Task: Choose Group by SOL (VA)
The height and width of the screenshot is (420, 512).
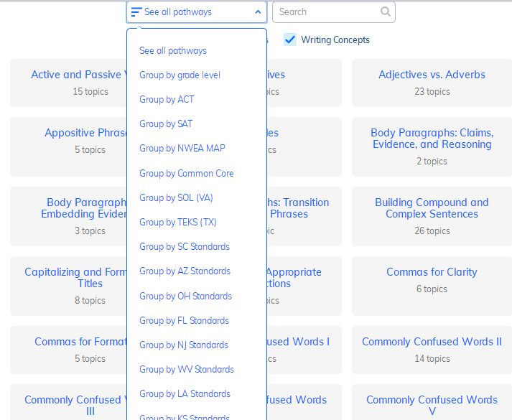Action: click(176, 198)
